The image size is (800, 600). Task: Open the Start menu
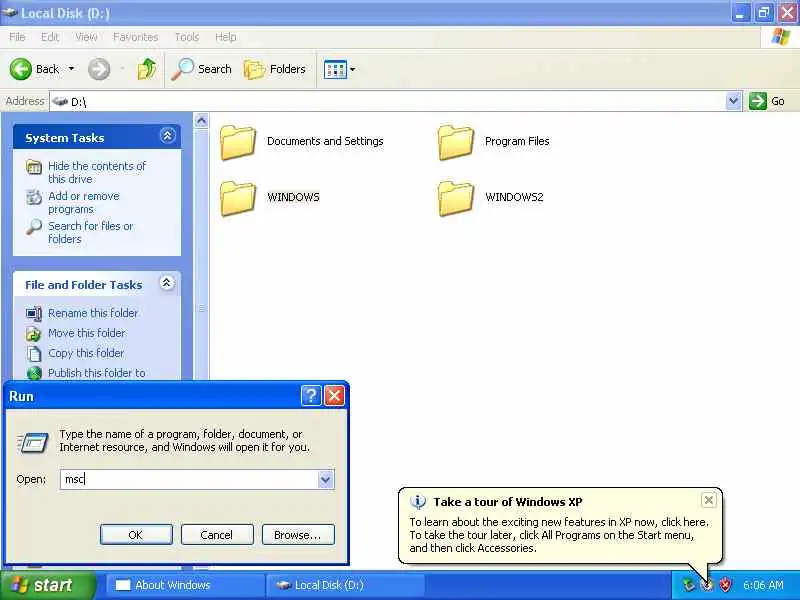48,585
